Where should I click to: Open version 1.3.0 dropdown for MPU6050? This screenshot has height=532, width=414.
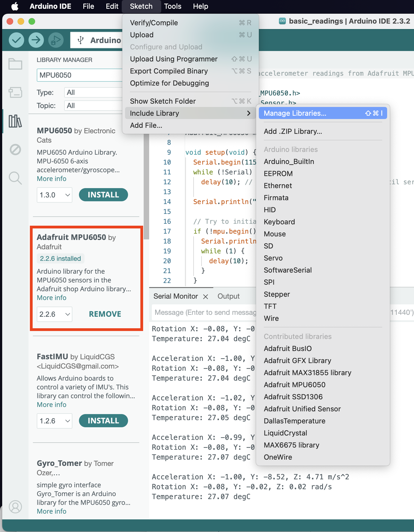55,195
